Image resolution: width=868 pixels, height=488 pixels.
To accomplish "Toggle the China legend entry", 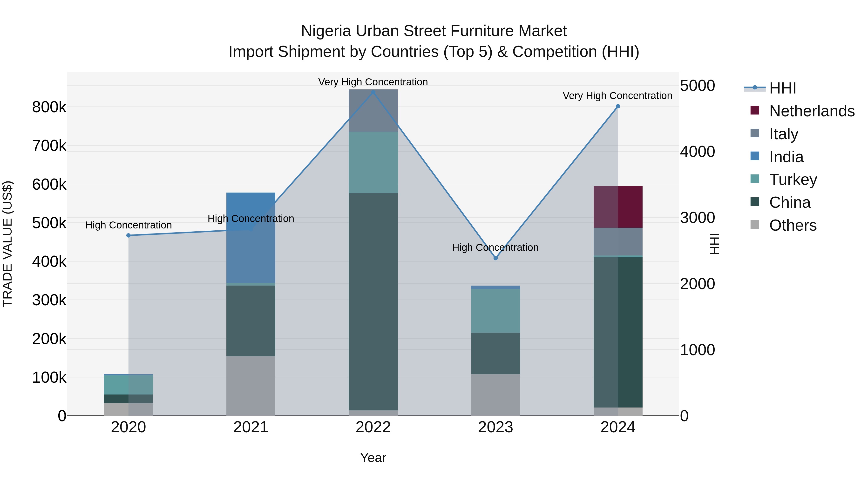I will 780,202.
